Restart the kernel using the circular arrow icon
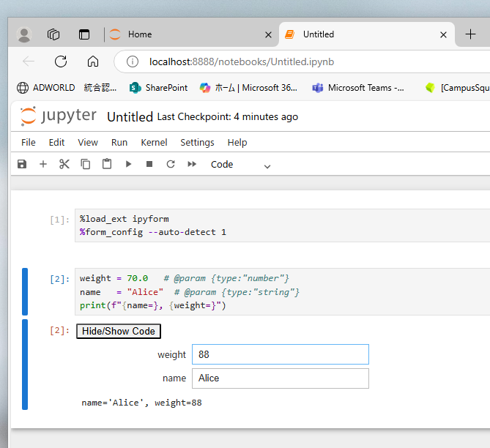 click(x=171, y=164)
